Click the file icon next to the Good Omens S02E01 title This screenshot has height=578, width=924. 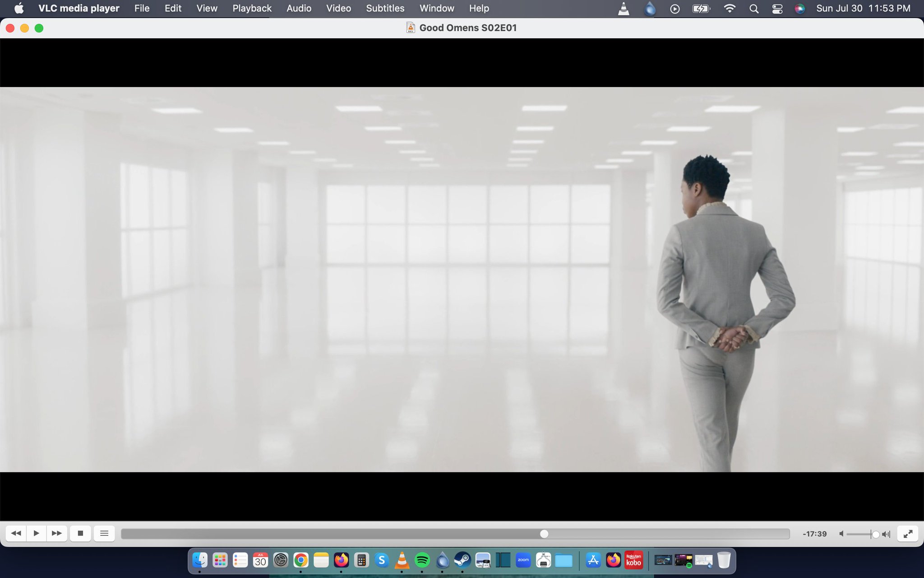(x=410, y=28)
